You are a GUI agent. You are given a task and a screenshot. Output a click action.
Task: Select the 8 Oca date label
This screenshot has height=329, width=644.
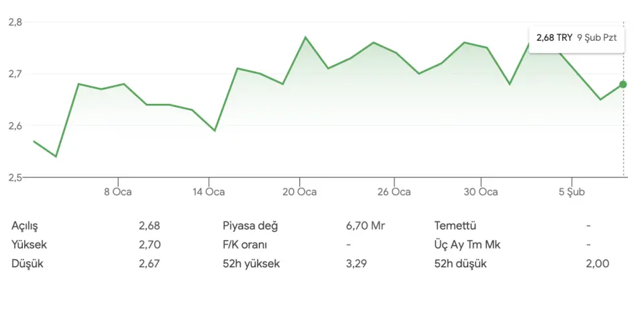tap(117, 192)
